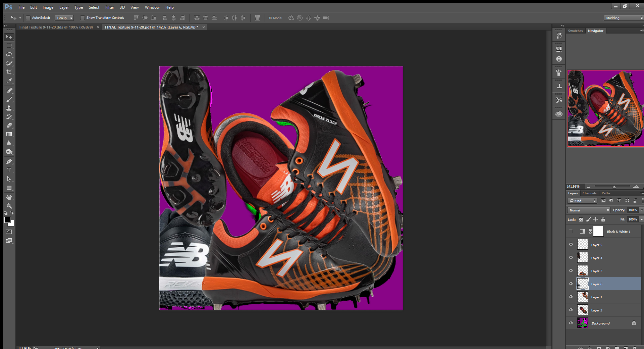Select the Spot Healing Brush tool

pos(9,91)
